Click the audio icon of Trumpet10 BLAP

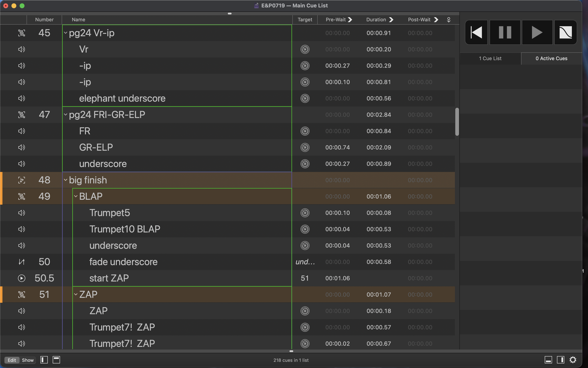pyautogui.click(x=22, y=229)
